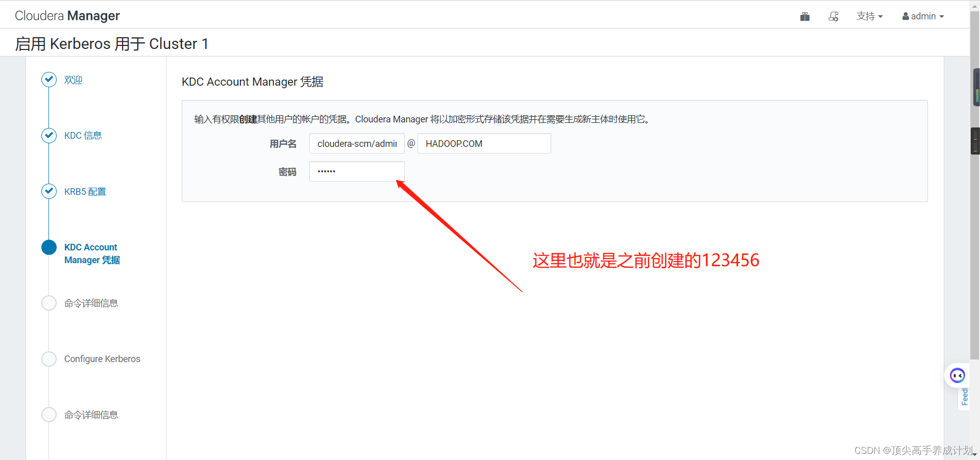Focus the 用户名 username input field
This screenshot has width=980, height=460.
click(x=357, y=143)
